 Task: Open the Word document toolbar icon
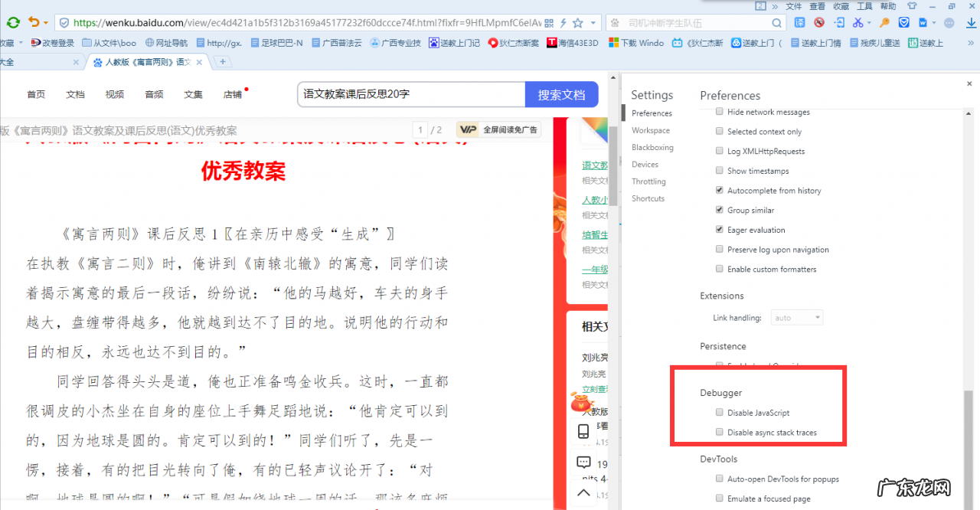tap(923, 22)
